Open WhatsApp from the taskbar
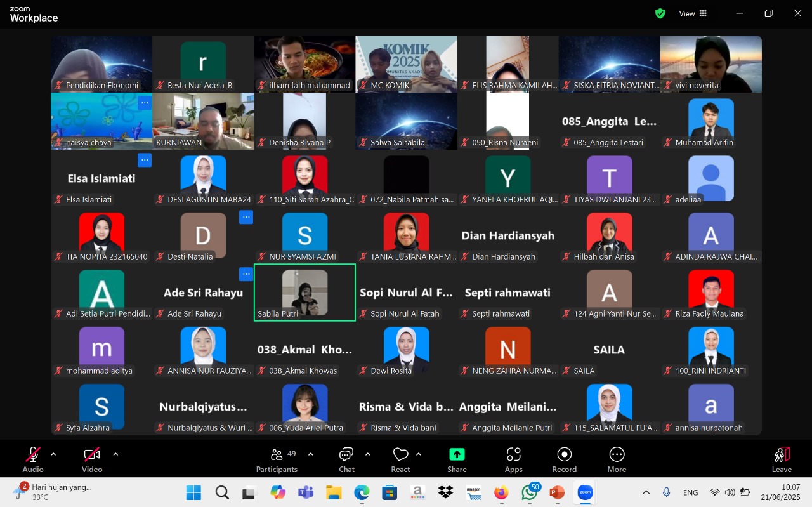 (x=530, y=492)
